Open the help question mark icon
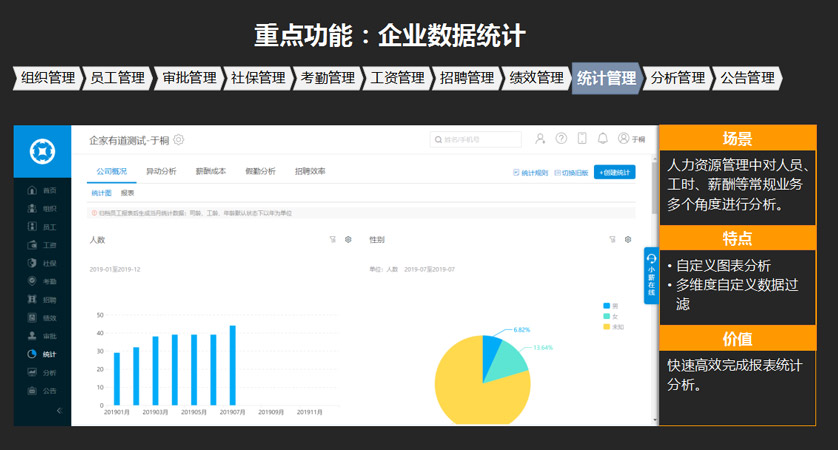Screen dimensions: 838x450 point(562,139)
